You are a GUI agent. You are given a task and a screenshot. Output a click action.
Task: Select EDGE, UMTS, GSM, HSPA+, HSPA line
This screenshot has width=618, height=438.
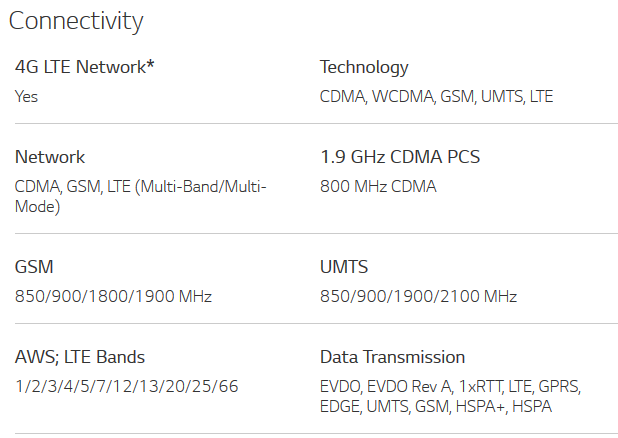tap(436, 406)
